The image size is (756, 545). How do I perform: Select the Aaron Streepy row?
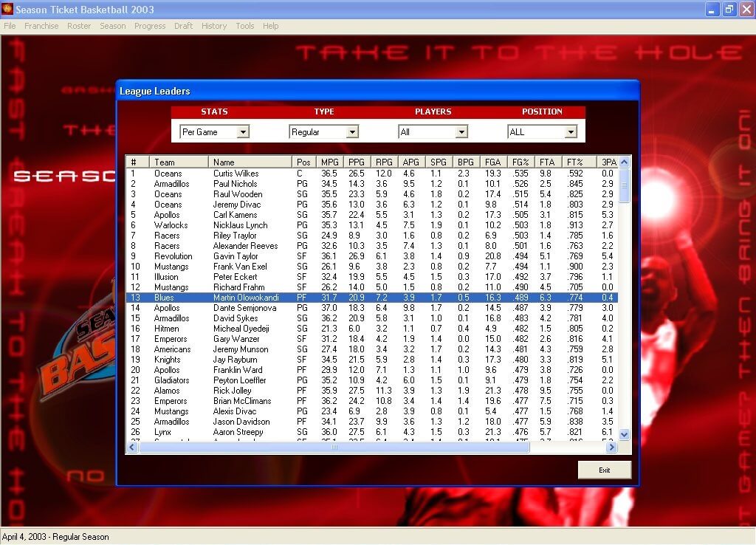[372, 432]
